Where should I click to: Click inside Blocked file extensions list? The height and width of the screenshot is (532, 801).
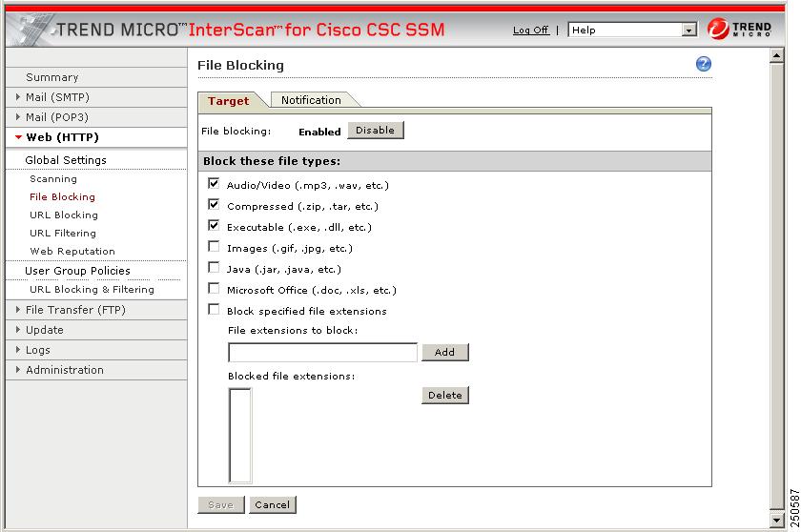240,435
